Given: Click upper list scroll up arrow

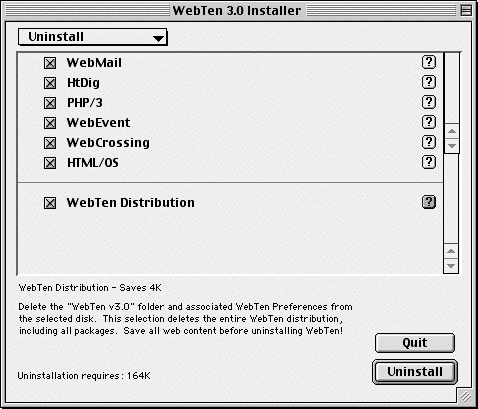Looking at the screenshot, I should [x=452, y=131].
